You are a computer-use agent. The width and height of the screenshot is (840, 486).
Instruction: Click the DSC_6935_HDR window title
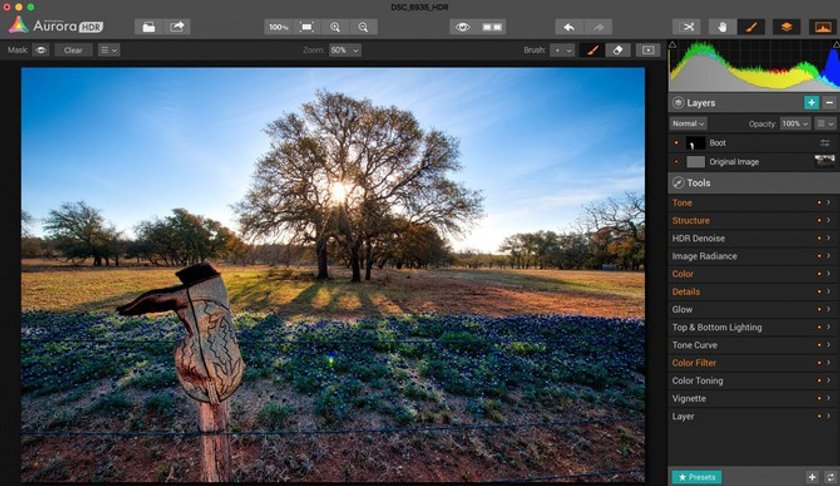(419, 7)
